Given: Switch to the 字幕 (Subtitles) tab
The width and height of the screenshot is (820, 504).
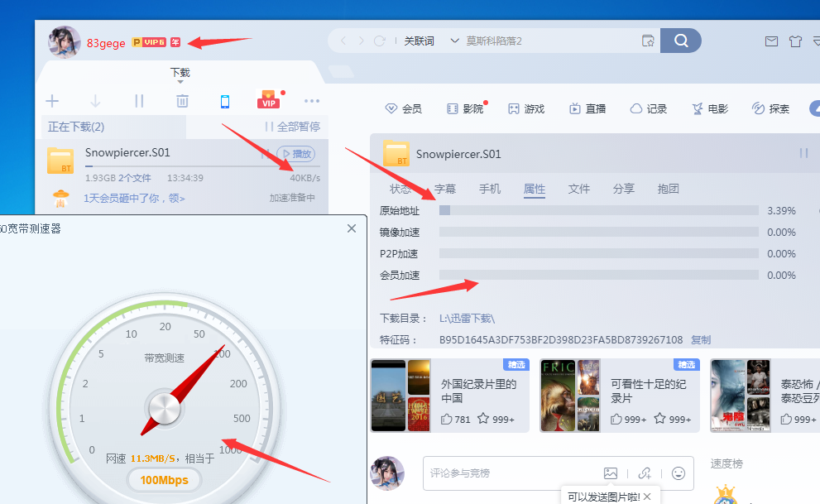Looking at the screenshot, I should click(x=446, y=189).
